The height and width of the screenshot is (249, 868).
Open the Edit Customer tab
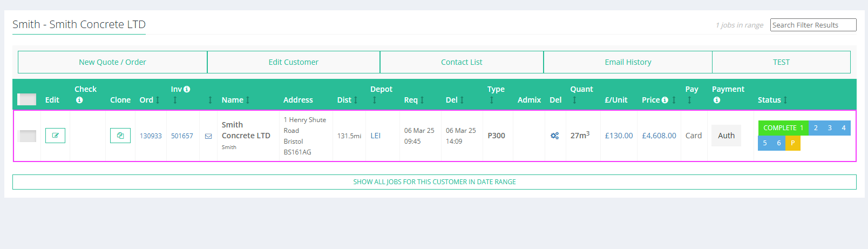click(x=293, y=62)
